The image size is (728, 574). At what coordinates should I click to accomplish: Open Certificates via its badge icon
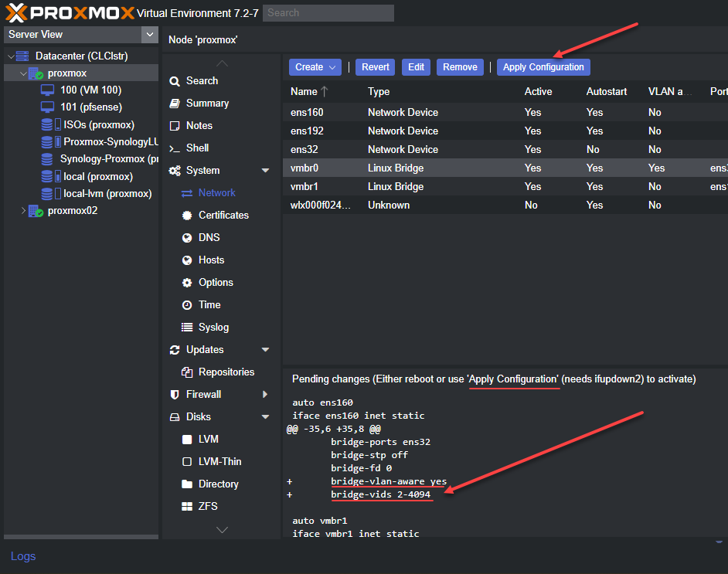click(187, 216)
